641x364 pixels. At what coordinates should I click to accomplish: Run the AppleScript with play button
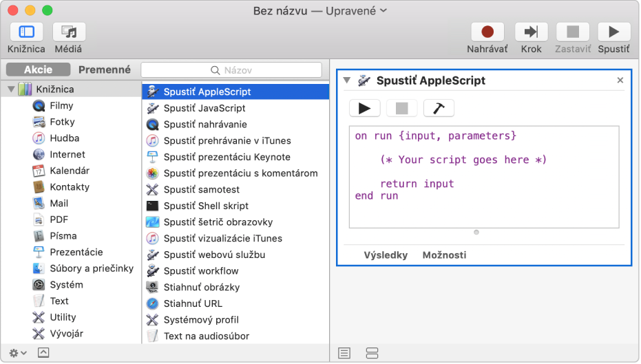click(x=365, y=109)
